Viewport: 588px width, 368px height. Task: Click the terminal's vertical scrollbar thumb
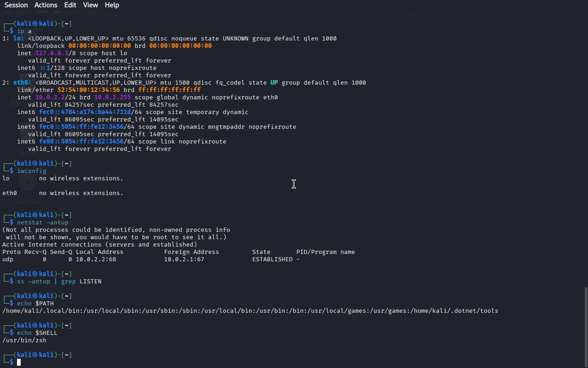[x=585, y=327]
